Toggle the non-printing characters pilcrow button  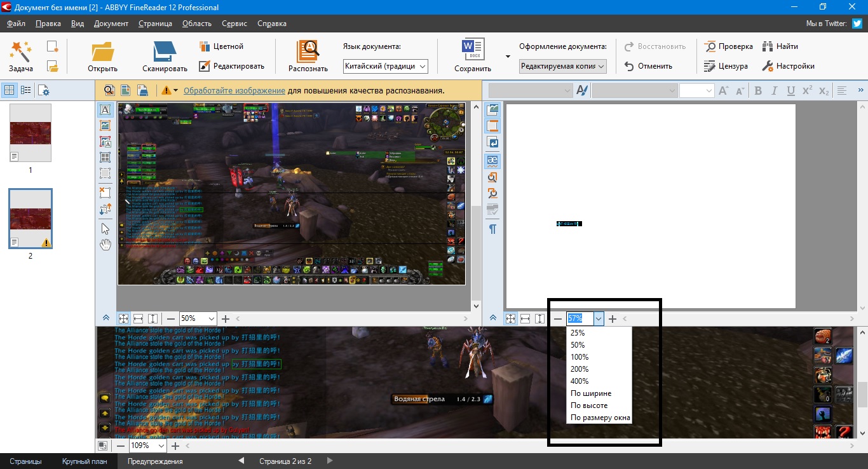[492, 229]
